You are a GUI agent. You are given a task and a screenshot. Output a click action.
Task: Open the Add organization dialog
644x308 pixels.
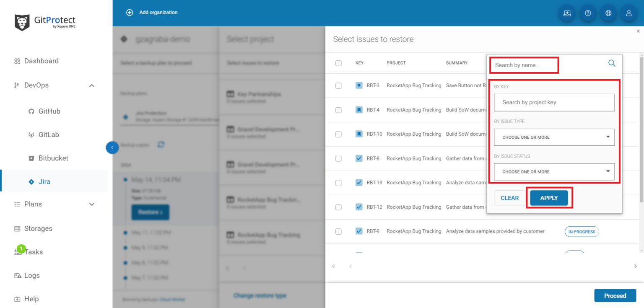[x=152, y=13]
